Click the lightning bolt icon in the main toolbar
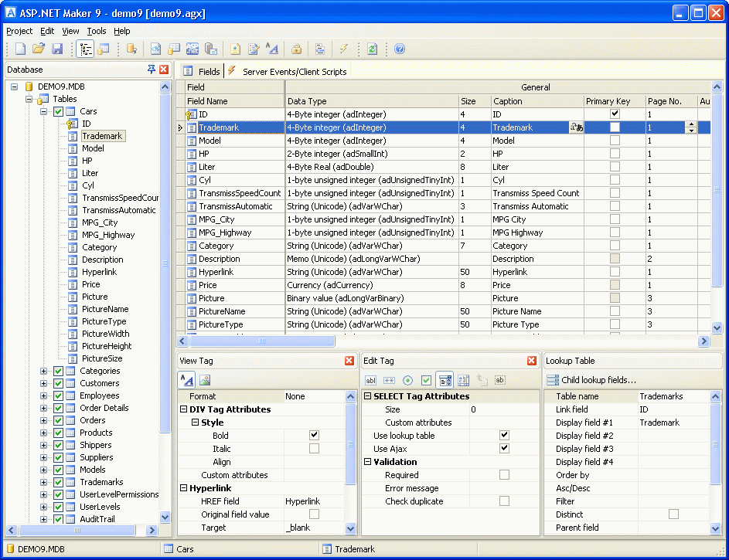729x560 pixels. click(343, 49)
